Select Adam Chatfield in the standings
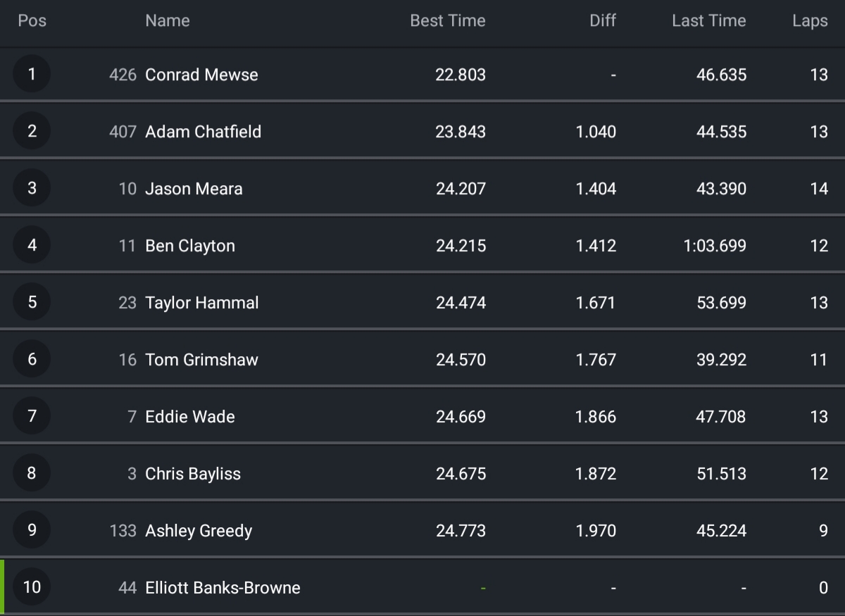The width and height of the screenshot is (845, 616). click(x=203, y=132)
